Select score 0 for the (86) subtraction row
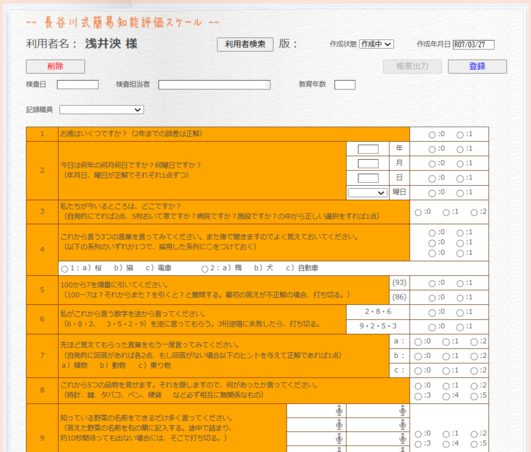 pyautogui.click(x=432, y=298)
